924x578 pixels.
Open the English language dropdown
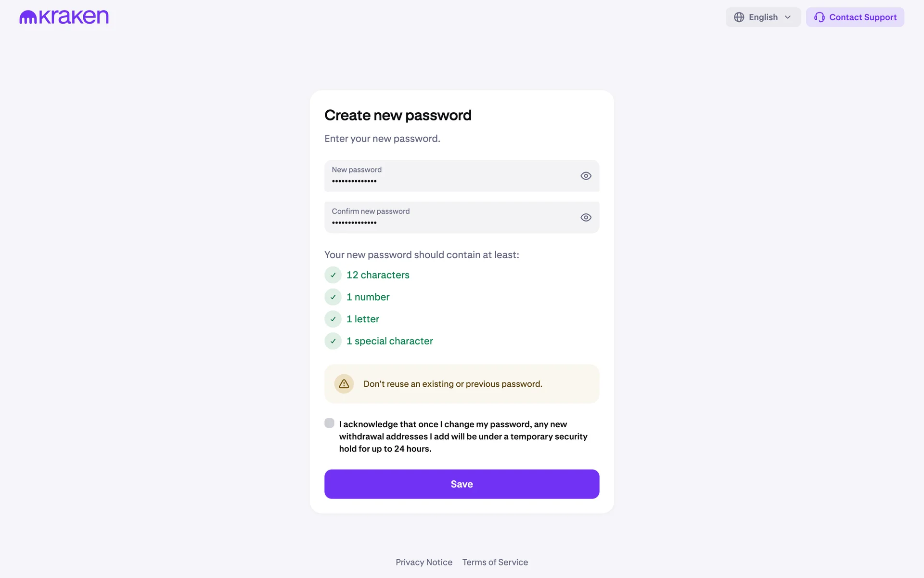coord(763,17)
